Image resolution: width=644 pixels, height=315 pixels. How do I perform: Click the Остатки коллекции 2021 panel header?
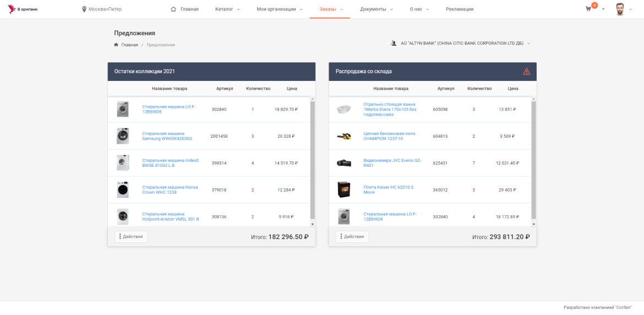click(x=211, y=72)
